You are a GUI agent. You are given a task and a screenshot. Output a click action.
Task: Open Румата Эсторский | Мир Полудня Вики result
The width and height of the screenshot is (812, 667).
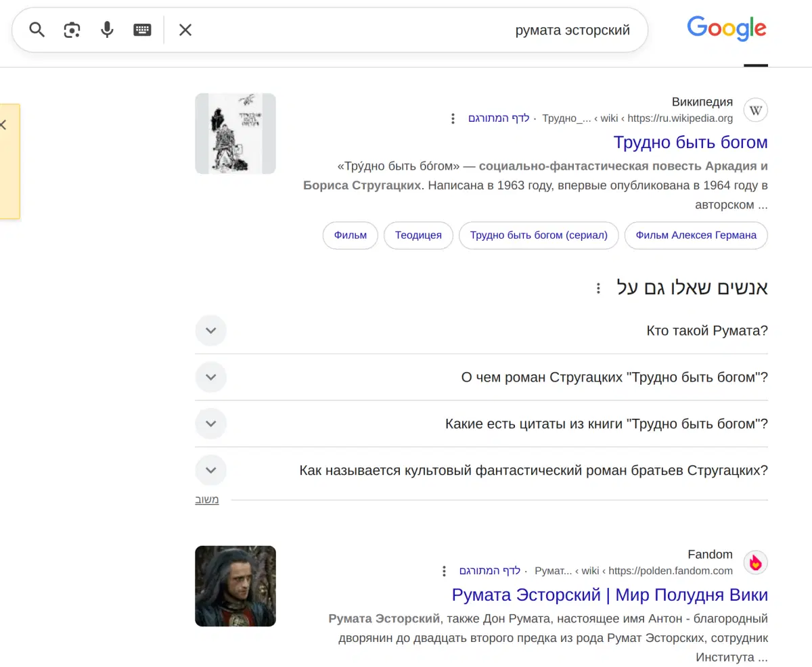610,595
